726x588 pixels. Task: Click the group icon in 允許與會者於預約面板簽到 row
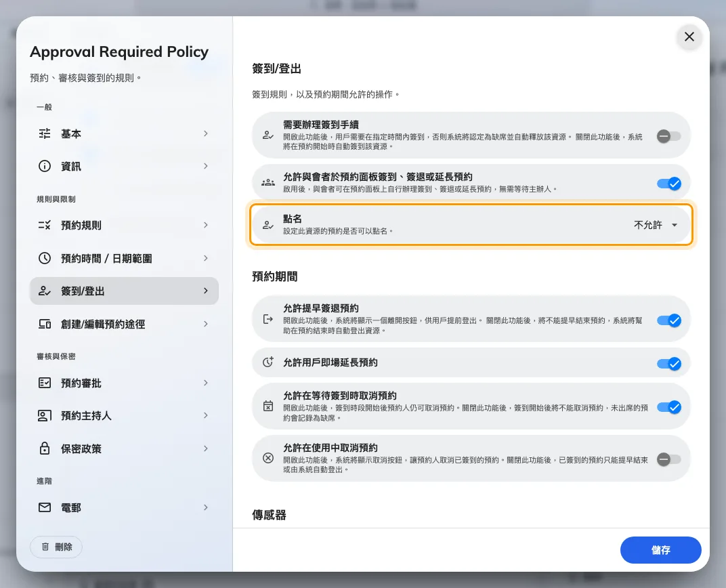tap(268, 182)
